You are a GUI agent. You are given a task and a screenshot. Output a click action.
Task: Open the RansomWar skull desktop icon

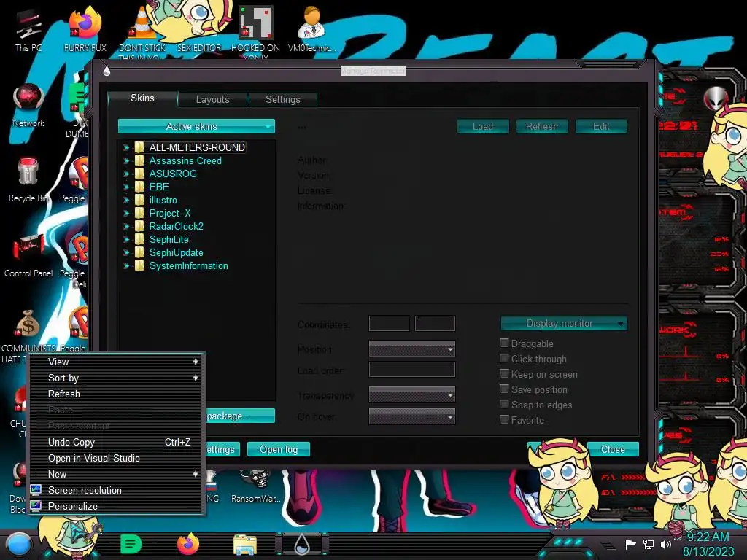(x=255, y=486)
